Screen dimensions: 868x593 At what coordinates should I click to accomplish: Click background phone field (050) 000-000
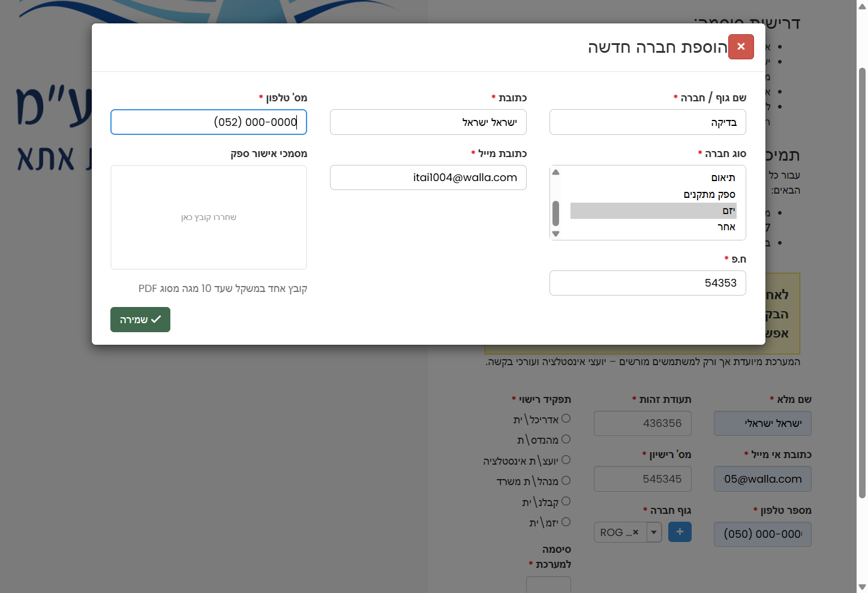(x=762, y=534)
